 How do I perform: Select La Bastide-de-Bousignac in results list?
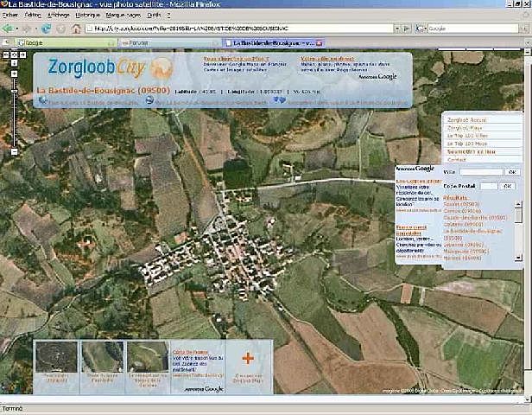(472, 234)
